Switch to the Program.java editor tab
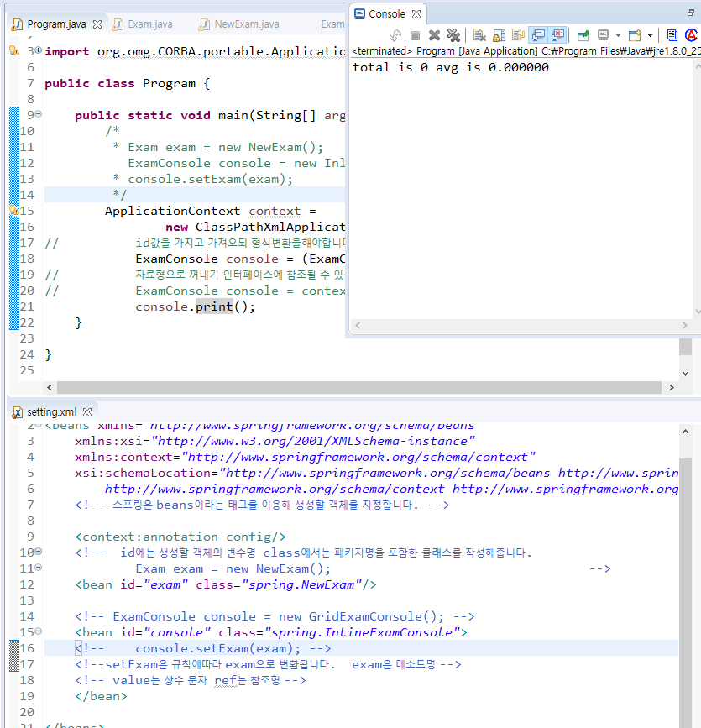 pos(56,24)
